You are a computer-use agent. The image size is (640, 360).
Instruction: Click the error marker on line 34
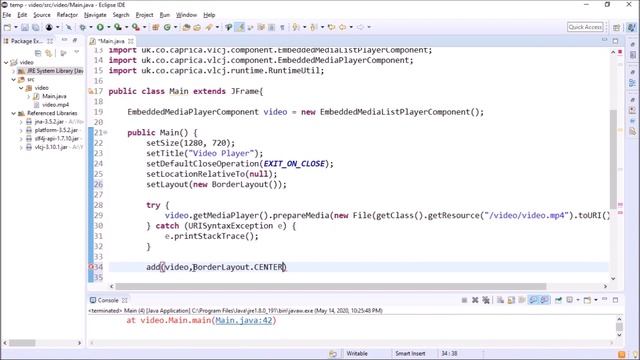(x=91, y=267)
